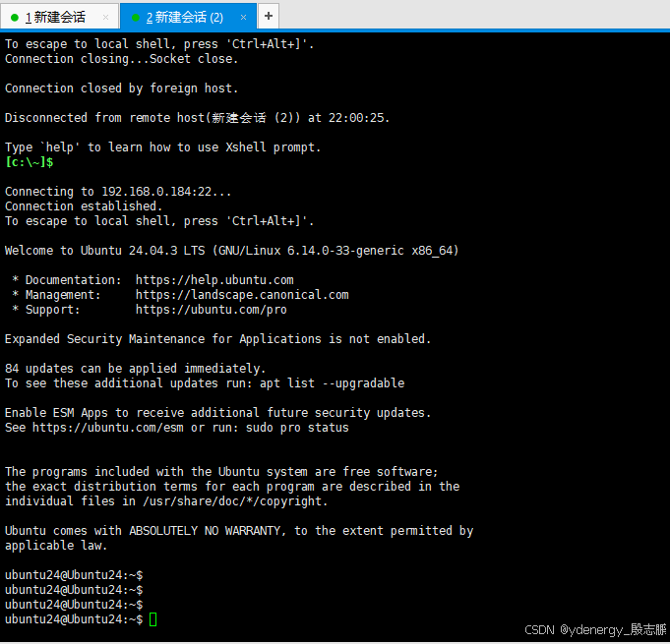Viewport: 670px width, 644px height.
Task: Click 'Connecting to 192.168.0.184:22...' line
Action: coord(118,192)
